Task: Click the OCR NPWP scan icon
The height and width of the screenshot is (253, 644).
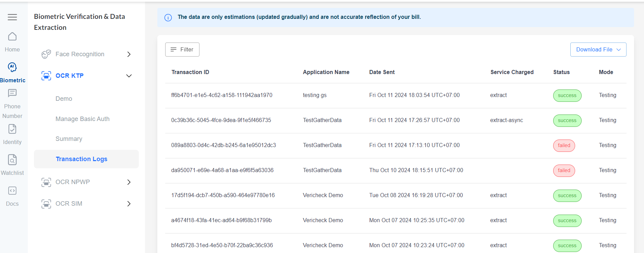Action: (x=46, y=182)
